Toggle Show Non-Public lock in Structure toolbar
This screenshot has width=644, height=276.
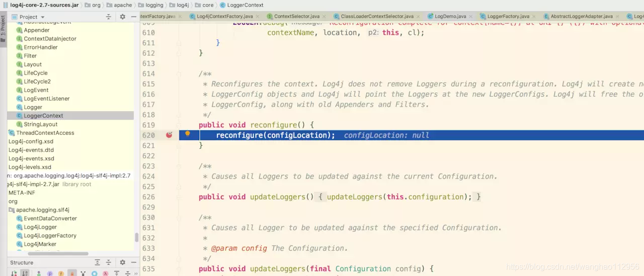72,273
